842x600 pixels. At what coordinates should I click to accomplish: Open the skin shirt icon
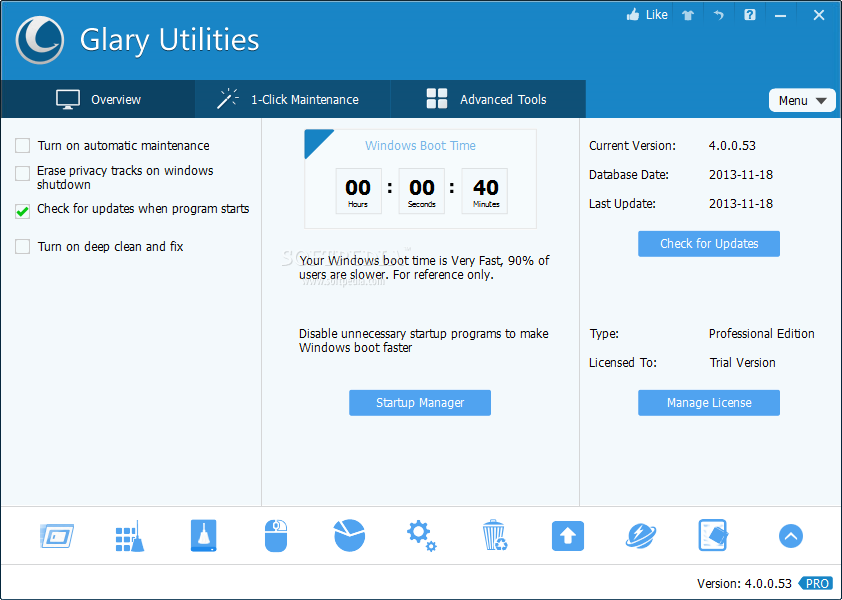point(688,15)
